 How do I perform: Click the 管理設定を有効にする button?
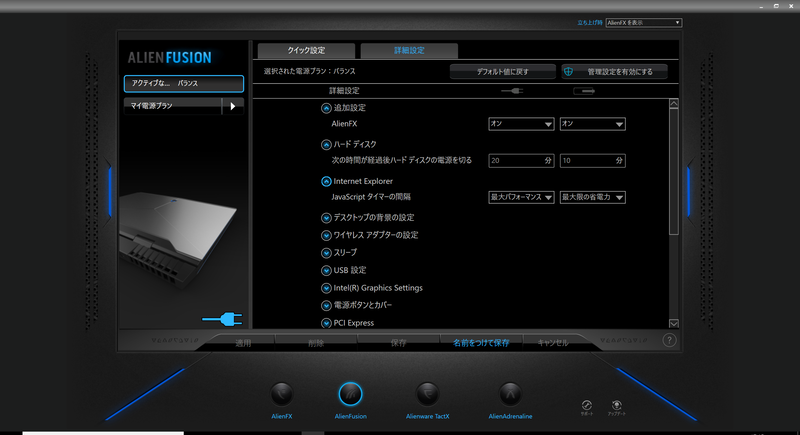[x=614, y=72]
